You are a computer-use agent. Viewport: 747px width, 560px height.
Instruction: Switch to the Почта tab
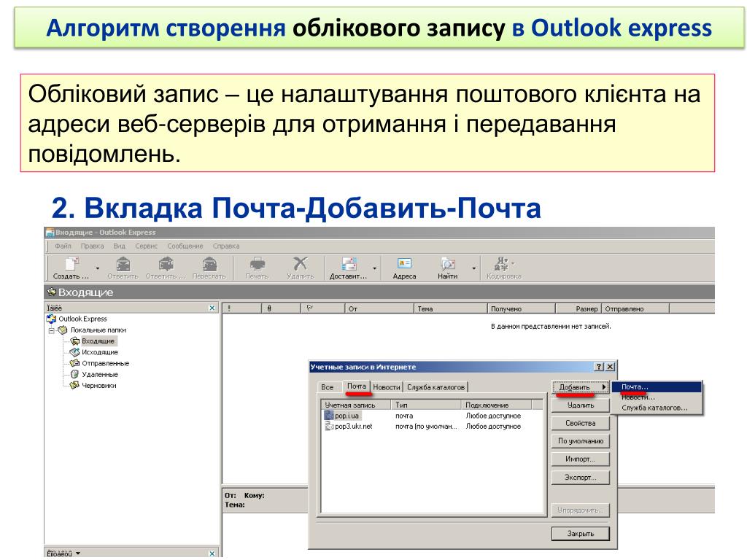point(356,386)
